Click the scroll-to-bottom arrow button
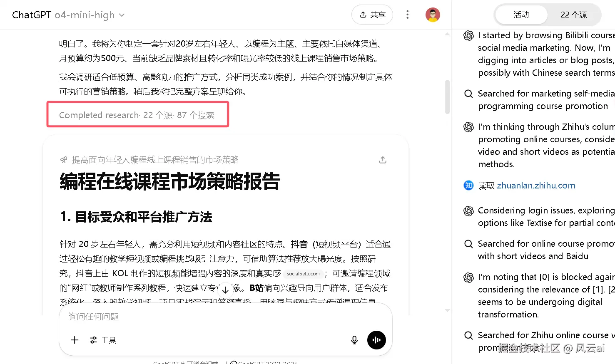Image resolution: width=615 pixels, height=364 pixels. click(x=225, y=290)
